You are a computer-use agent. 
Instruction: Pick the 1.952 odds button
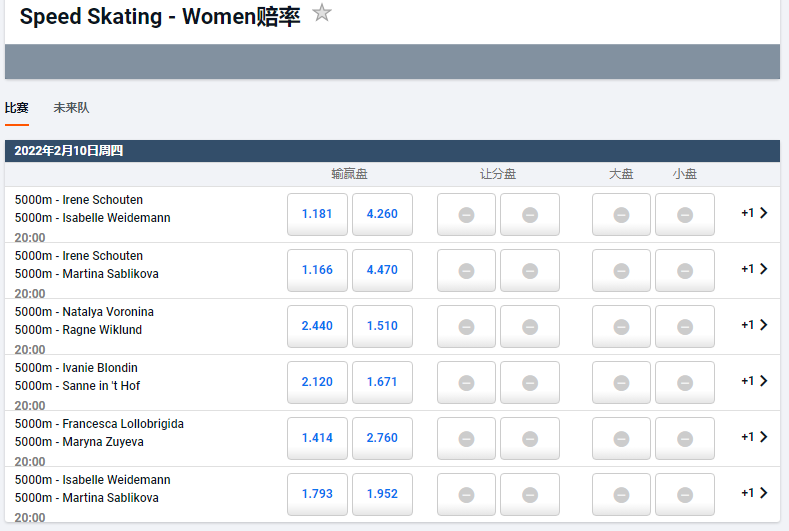tap(382, 494)
